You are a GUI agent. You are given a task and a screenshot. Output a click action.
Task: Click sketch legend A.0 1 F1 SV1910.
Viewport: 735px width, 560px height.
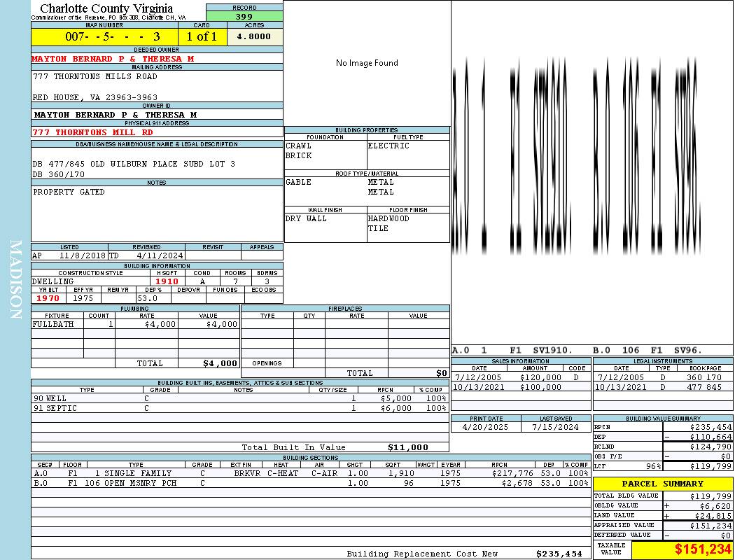point(512,351)
